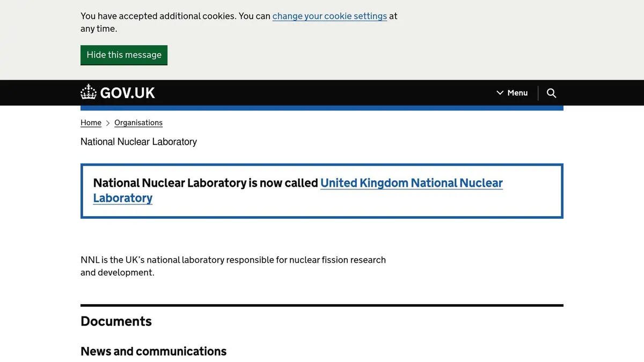Click the breadcrumb chevron separator
The height and width of the screenshot is (362, 644).
pyautogui.click(x=108, y=123)
